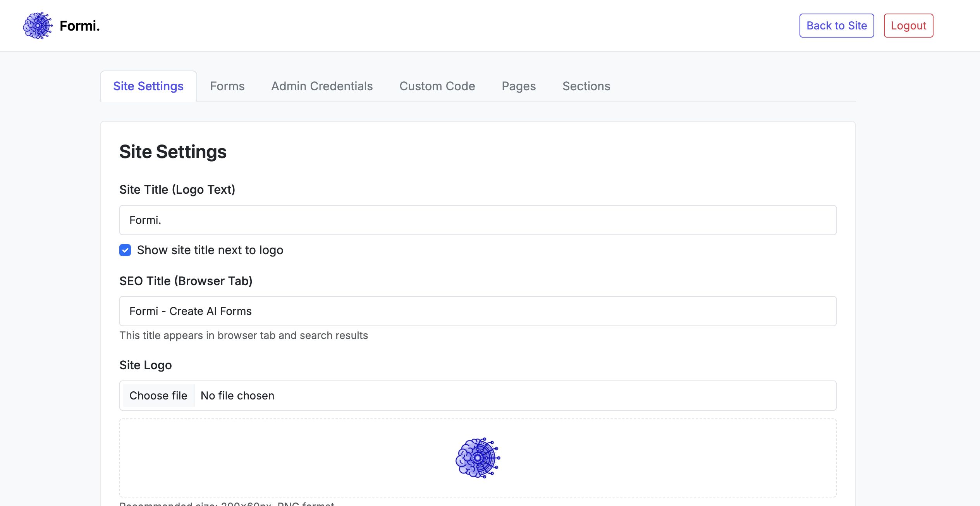The width and height of the screenshot is (980, 506).
Task: Open the Admin Credentials tab
Action: 322,86
